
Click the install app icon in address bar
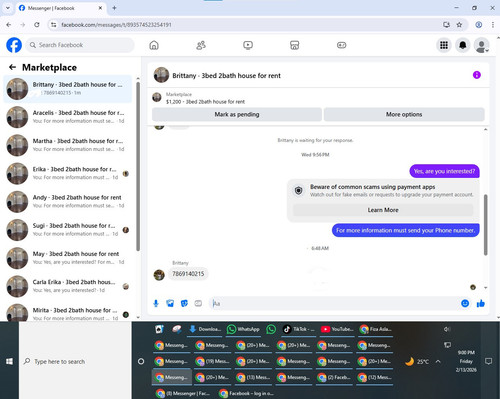[446, 25]
